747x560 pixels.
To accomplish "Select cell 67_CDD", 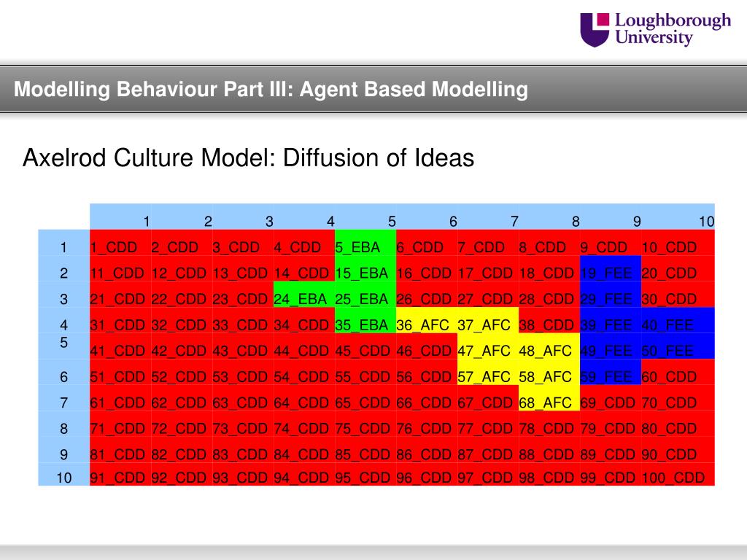I will tap(488, 397).
